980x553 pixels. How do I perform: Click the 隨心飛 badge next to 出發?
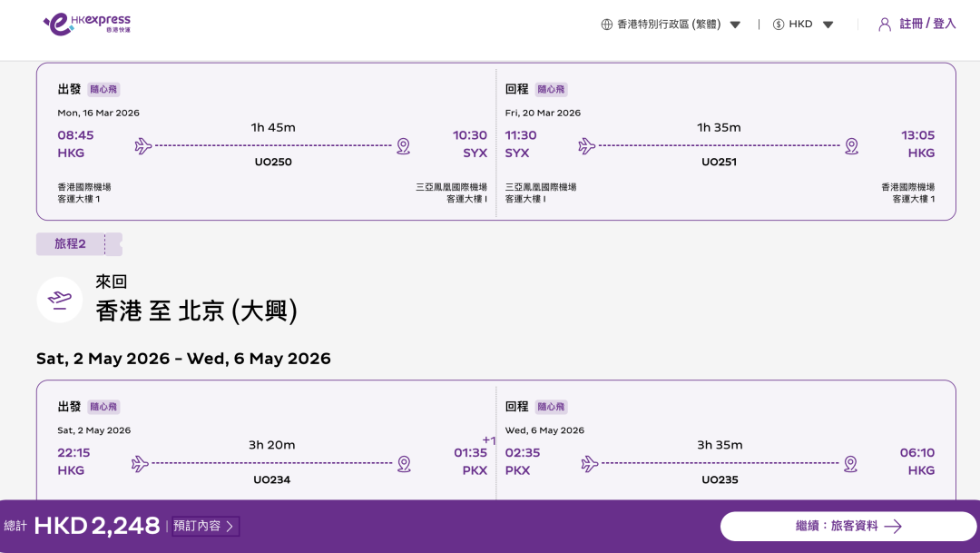click(x=103, y=89)
